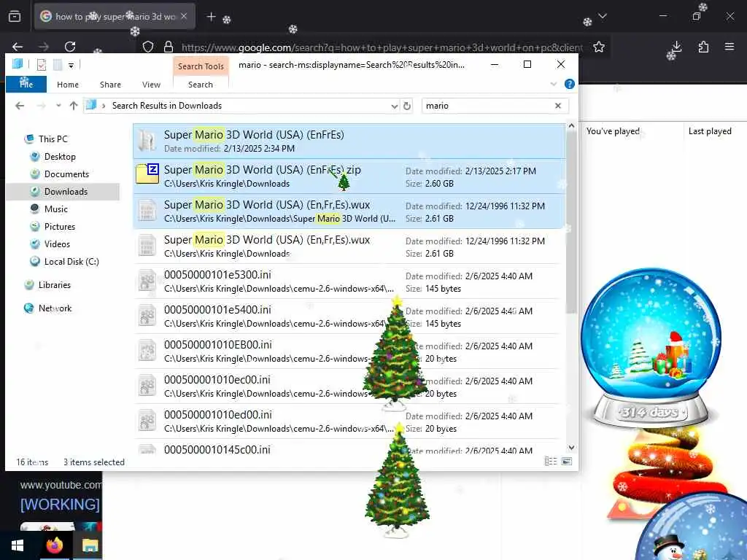Open the Firefox hamburger menu

729,47
